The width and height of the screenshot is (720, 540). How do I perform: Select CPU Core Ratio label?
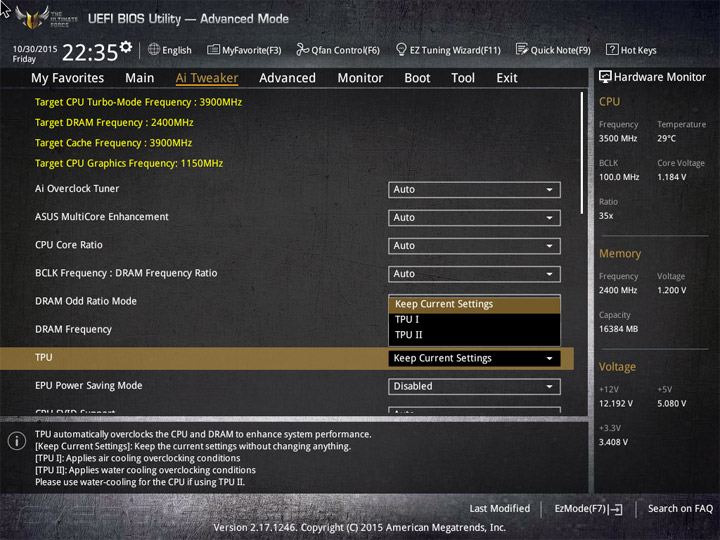(x=69, y=245)
